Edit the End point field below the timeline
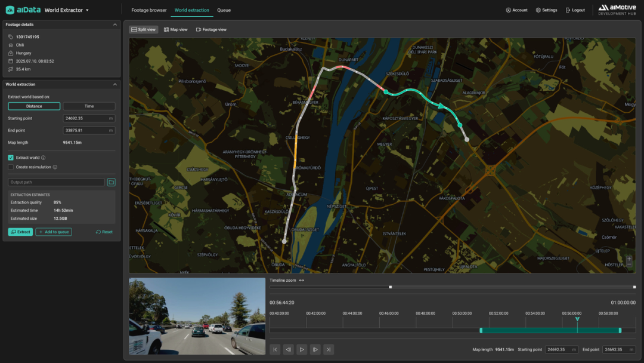The width and height of the screenshot is (644, 363). click(619, 349)
